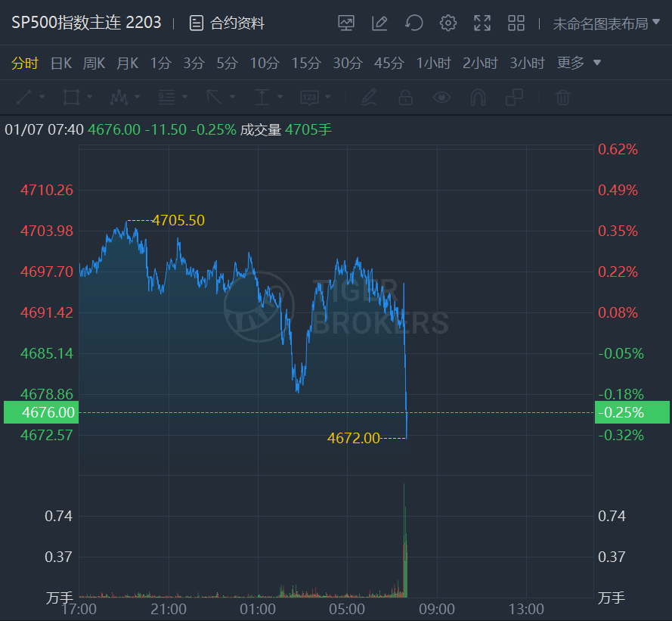672x621 pixels.
Task: Expand the 更多 timeframe dropdown
Action: [579, 63]
